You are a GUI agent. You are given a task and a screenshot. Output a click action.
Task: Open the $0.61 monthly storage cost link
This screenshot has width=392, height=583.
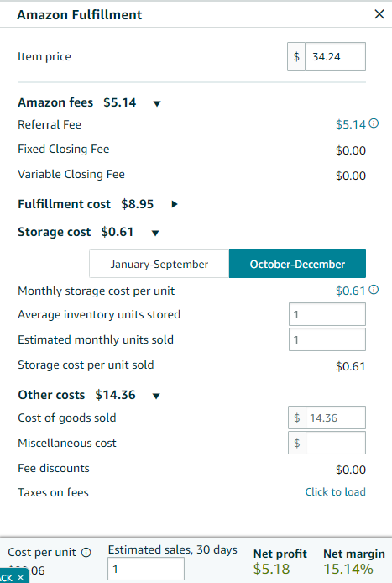(x=351, y=291)
